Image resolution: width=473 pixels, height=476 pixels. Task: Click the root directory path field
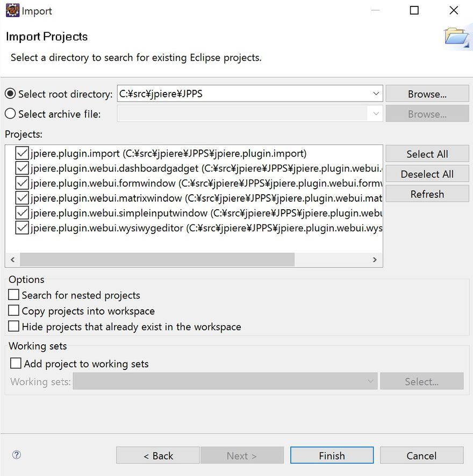(x=243, y=94)
